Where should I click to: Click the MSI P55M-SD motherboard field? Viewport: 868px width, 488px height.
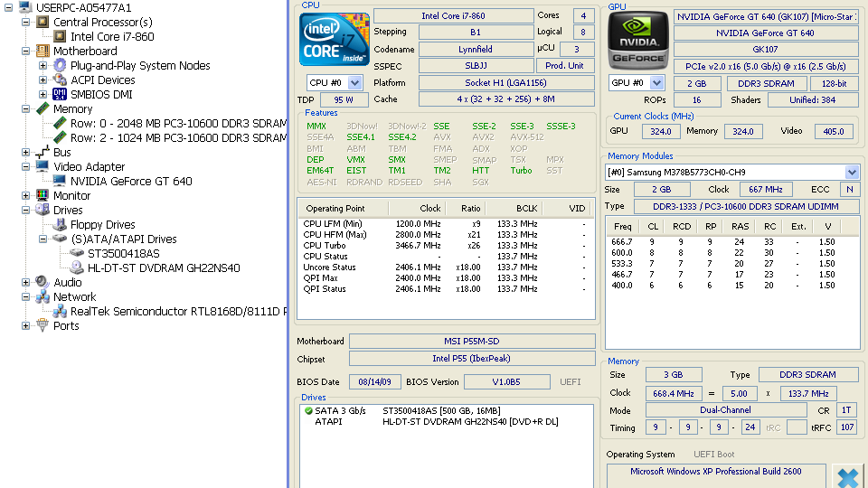click(x=472, y=342)
